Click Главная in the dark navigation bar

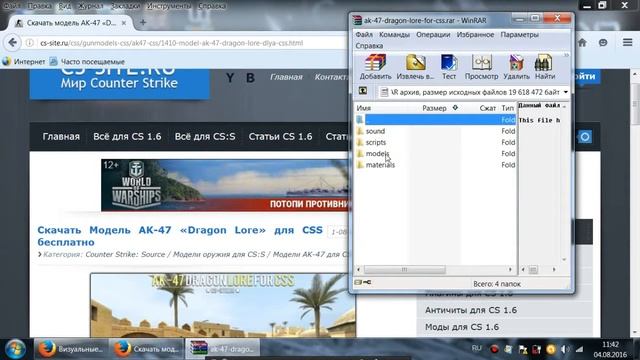pyautogui.click(x=61, y=136)
